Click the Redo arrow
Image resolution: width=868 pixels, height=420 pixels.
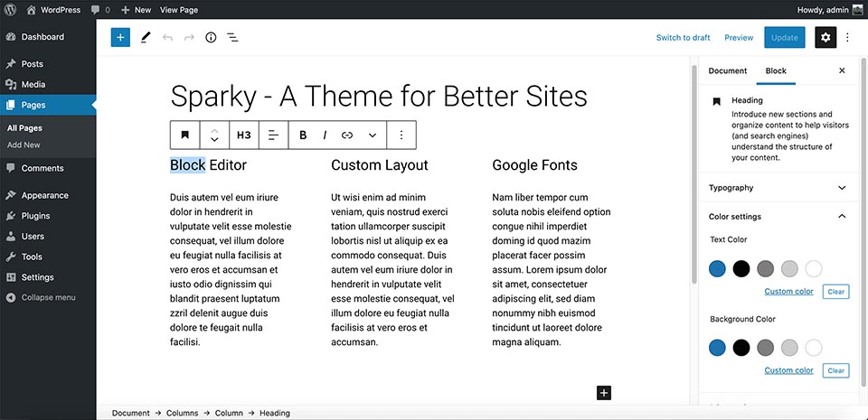[189, 38]
